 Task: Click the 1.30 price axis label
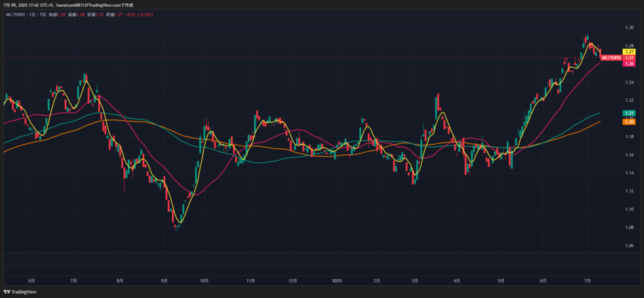(x=629, y=28)
